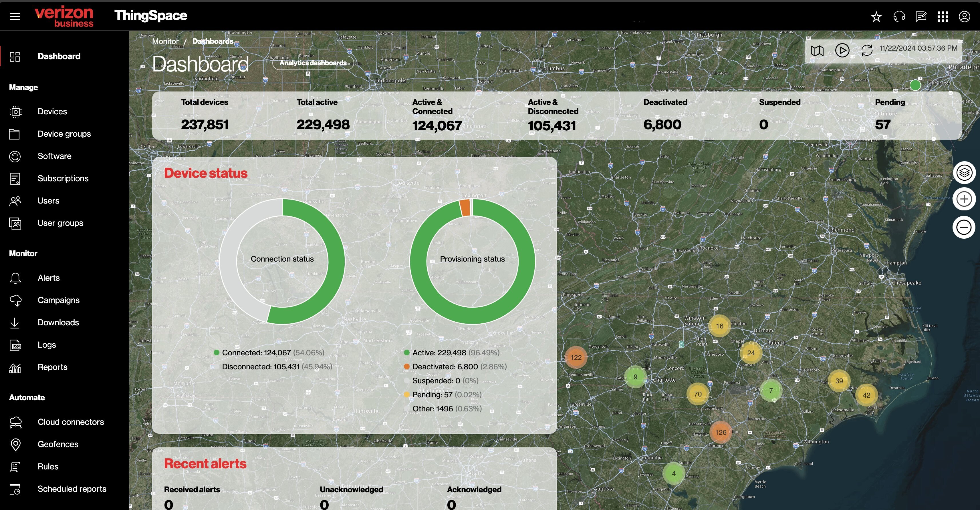Viewport: 980px width, 510px height.
Task: Zoom in on the map
Action: (x=964, y=199)
